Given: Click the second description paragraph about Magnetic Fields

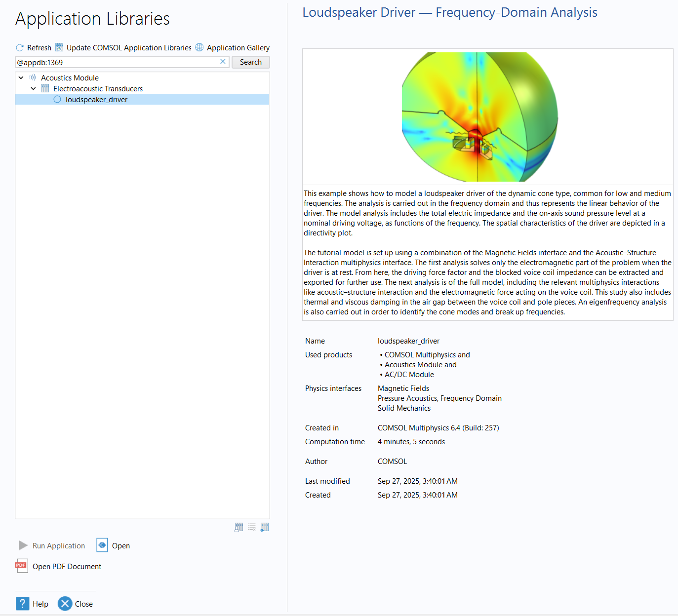Looking at the screenshot, I should [487, 282].
